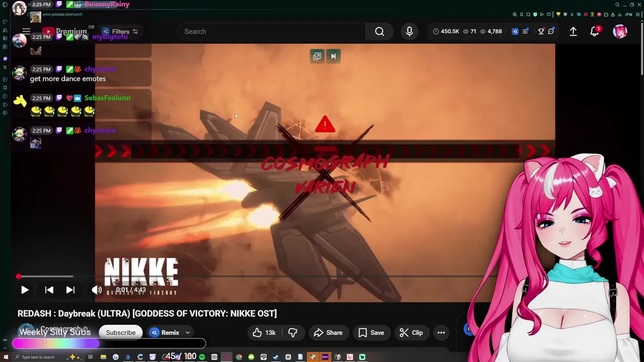644x362 pixels.
Task: Open the Filters button near the logo
Action: click(120, 32)
